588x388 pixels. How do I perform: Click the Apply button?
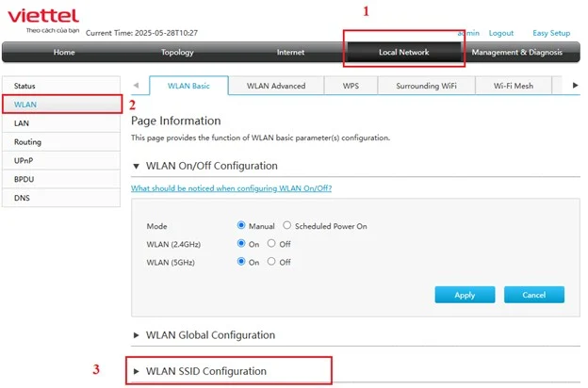click(465, 295)
